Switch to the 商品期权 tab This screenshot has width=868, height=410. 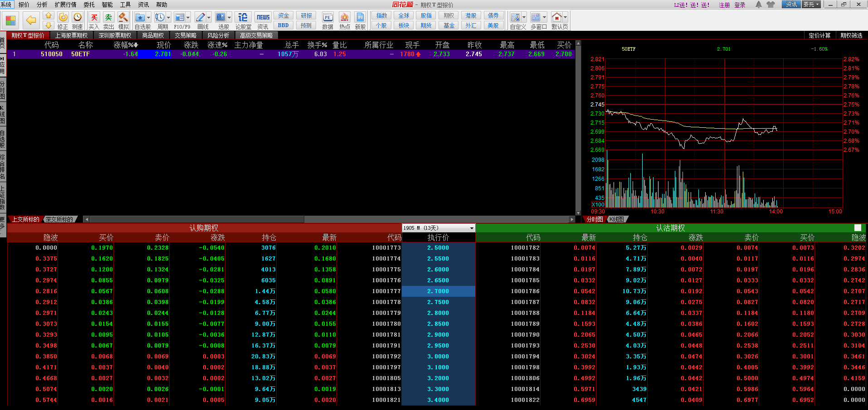[153, 35]
